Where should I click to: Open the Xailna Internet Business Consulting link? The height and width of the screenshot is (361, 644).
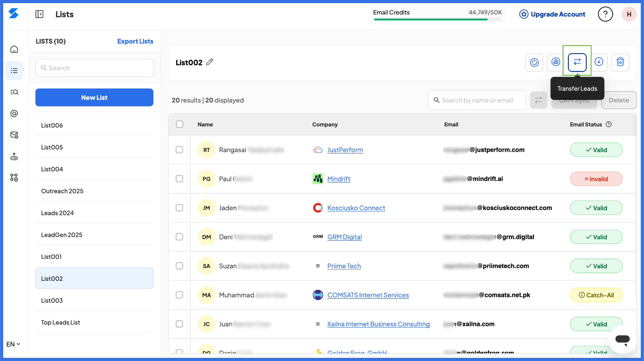click(x=379, y=324)
